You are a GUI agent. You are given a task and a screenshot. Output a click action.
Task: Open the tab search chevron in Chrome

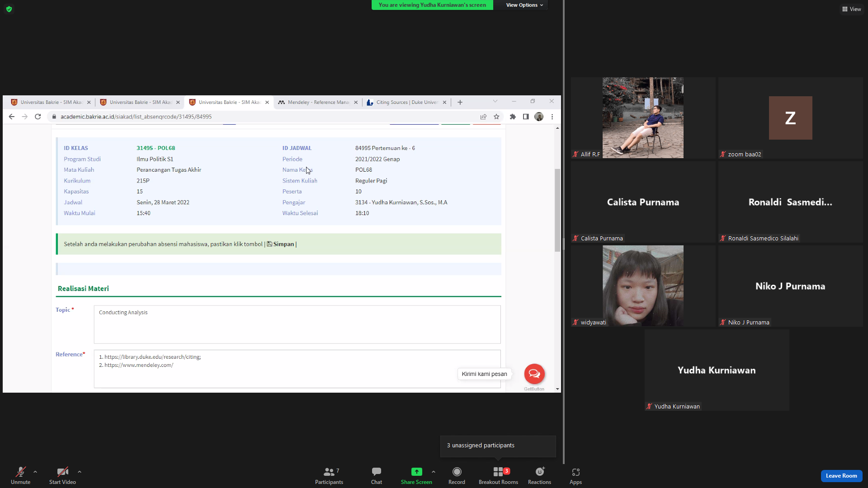495,101
